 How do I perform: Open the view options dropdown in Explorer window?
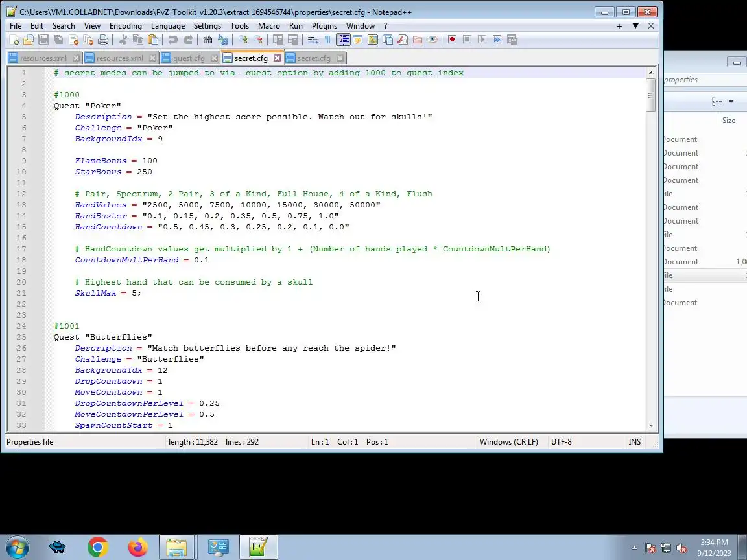click(x=731, y=101)
